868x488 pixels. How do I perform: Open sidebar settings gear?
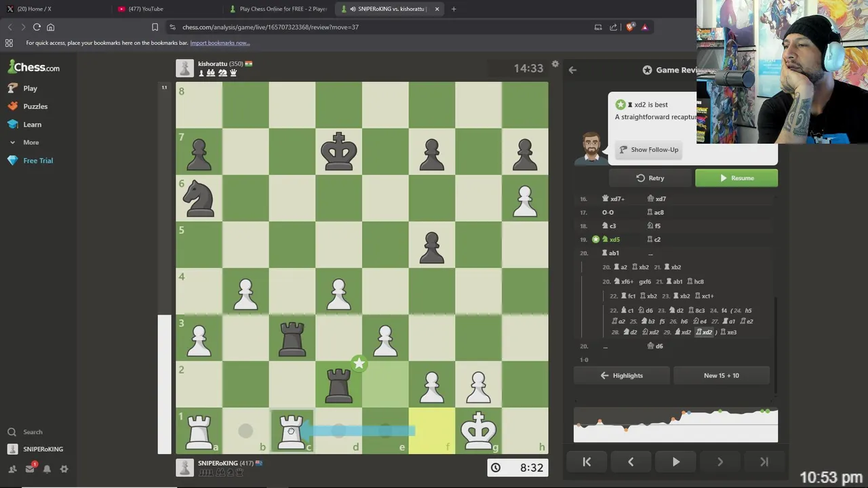(64, 469)
